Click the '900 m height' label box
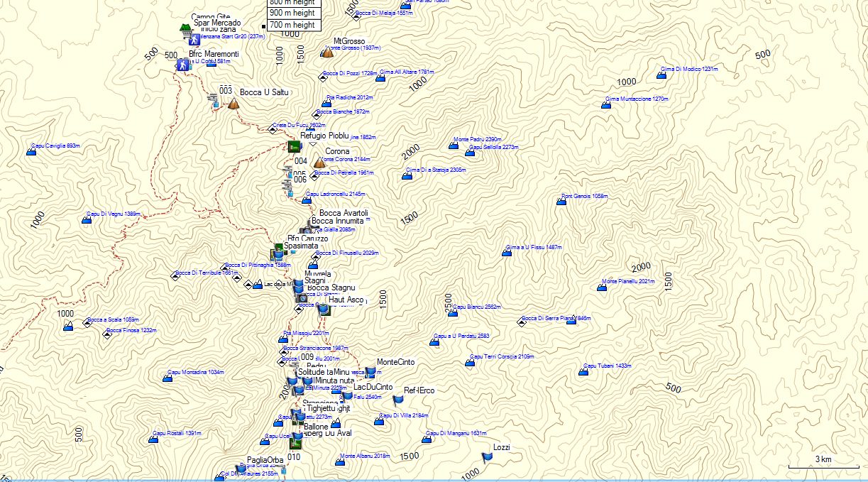The height and width of the screenshot is (482, 868). 292,13
